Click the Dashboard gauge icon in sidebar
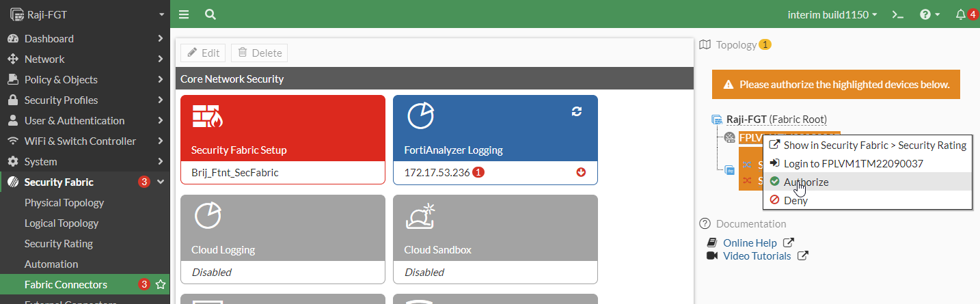 [12, 38]
